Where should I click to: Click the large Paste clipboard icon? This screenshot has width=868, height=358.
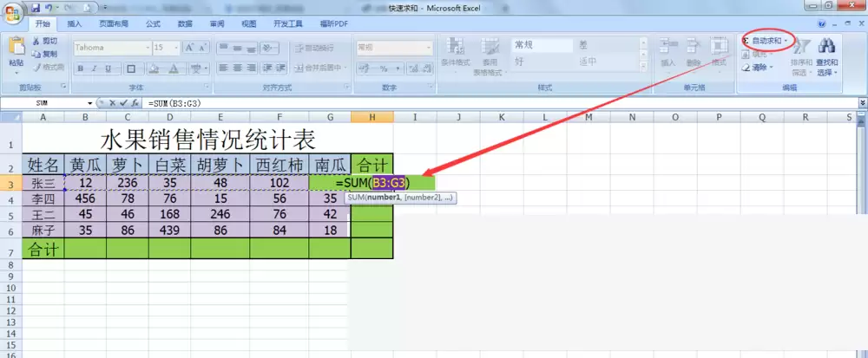16,47
